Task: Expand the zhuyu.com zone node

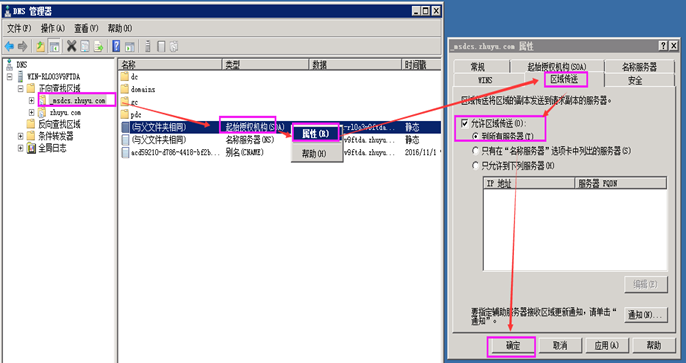Action: pyautogui.click(x=32, y=112)
